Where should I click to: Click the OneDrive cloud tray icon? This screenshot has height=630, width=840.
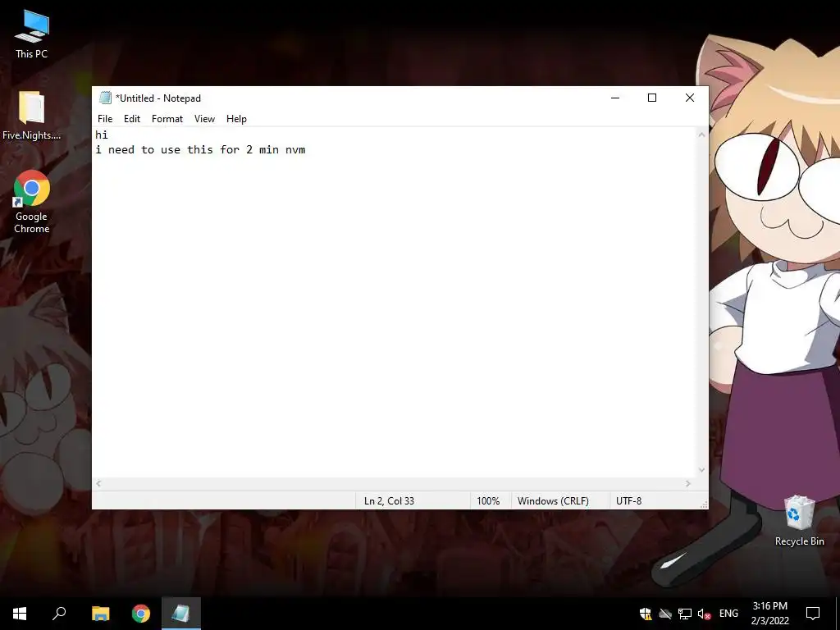[x=665, y=614]
